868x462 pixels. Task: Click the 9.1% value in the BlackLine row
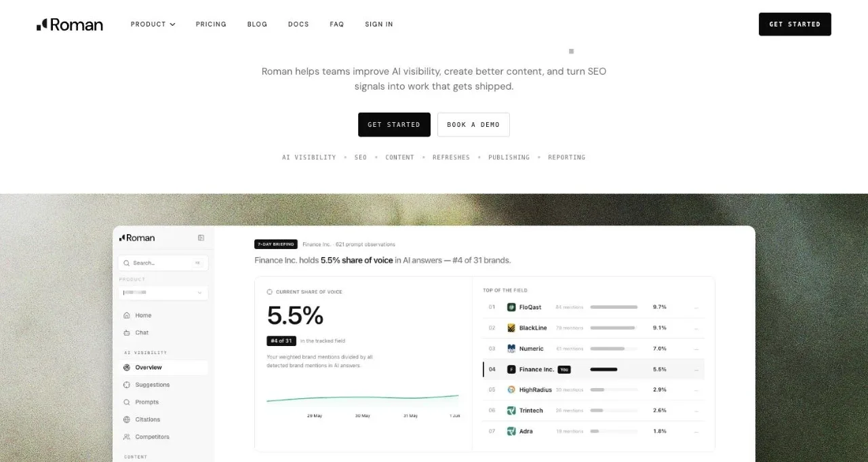pyautogui.click(x=660, y=328)
